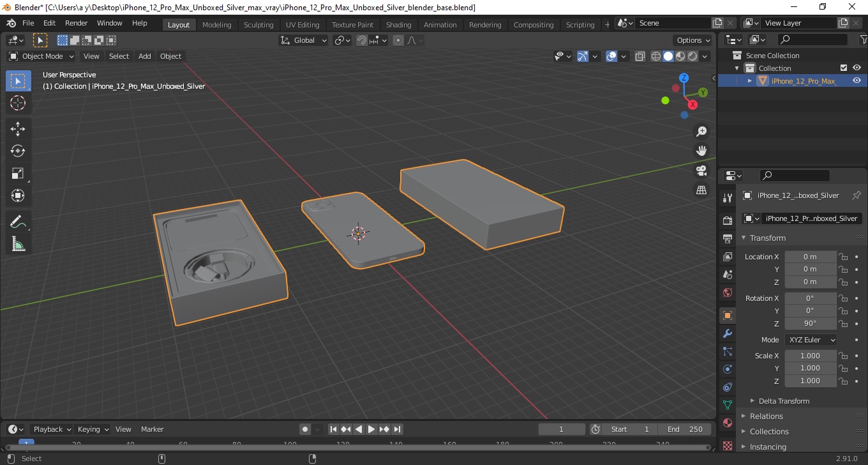The width and height of the screenshot is (868, 465).
Task: Select the Rotate tool
Action: (x=18, y=151)
